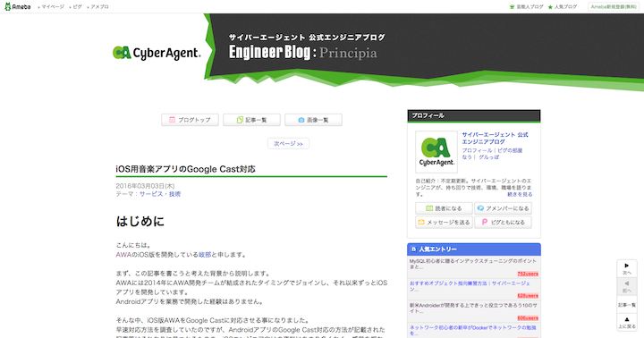Click the star icon beside 人気ブログ
The width and height of the screenshot is (644, 338).
pos(550,7)
